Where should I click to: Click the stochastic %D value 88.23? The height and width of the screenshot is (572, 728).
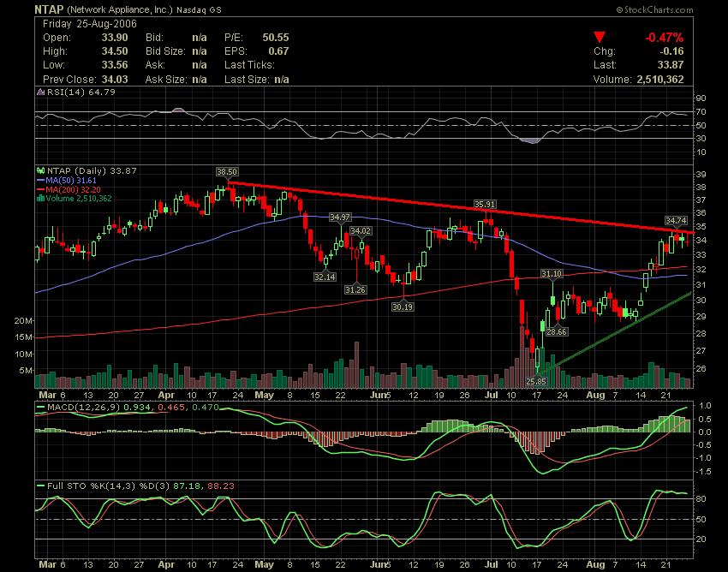tap(220, 486)
